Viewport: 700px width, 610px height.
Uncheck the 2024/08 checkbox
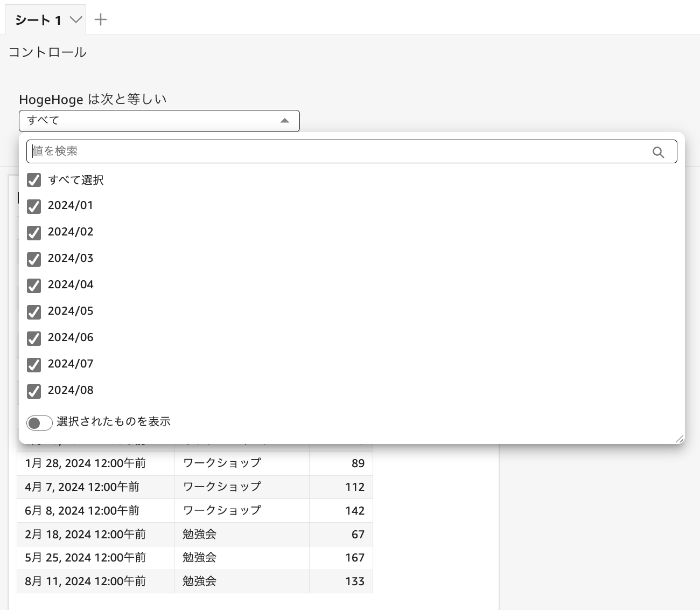(x=34, y=391)
